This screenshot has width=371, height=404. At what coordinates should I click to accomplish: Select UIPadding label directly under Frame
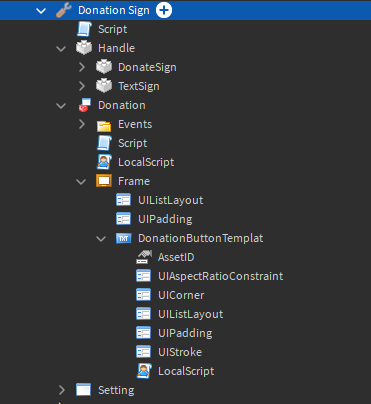point(165,219)
